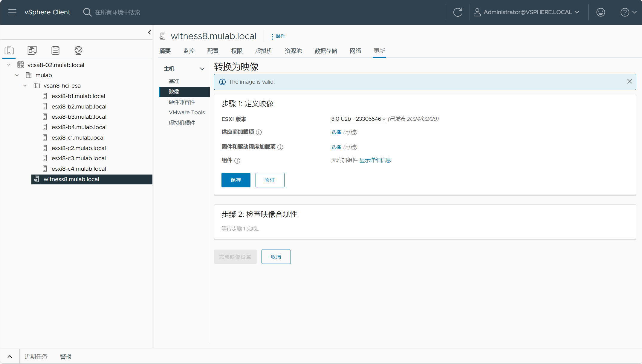Click the host icon beside the title

point(163,36)
